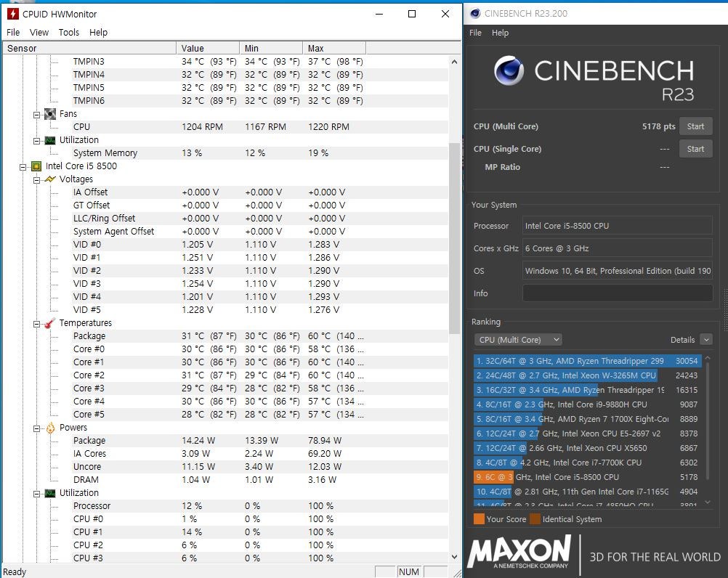Select the Intel Xeon W-3265M ranking entry
The width and height of the screenshot is (728, 578).
pos(587,375)
